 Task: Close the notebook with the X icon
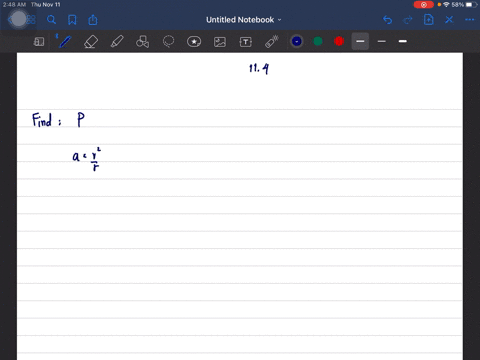point(449,20)
